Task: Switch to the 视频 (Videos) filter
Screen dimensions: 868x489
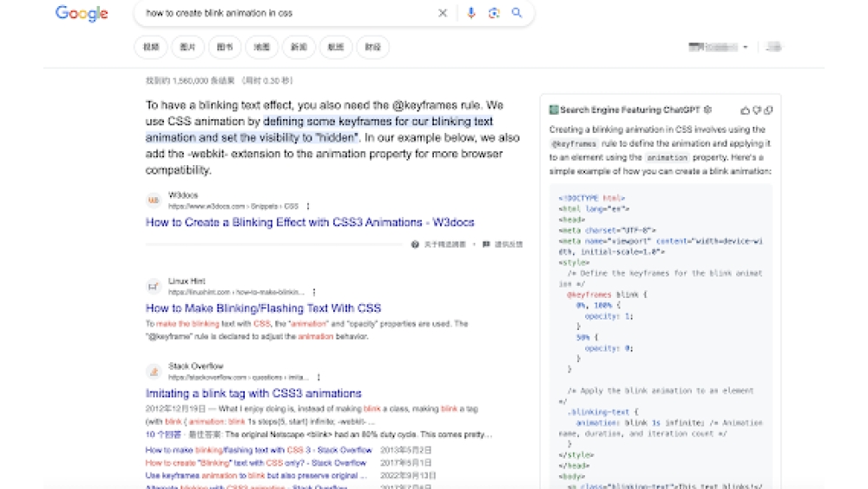Action: [150, 47]
